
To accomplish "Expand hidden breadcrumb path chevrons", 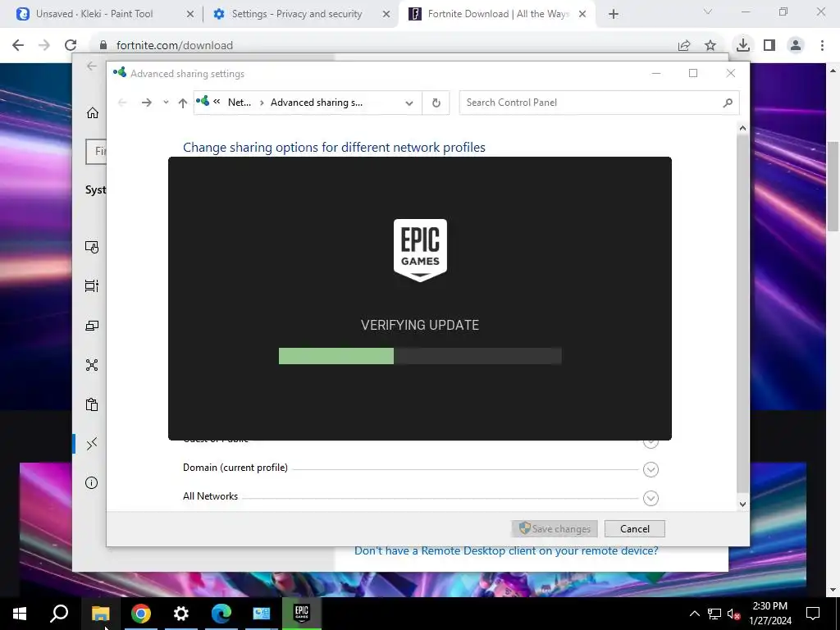I will (217, 101).
